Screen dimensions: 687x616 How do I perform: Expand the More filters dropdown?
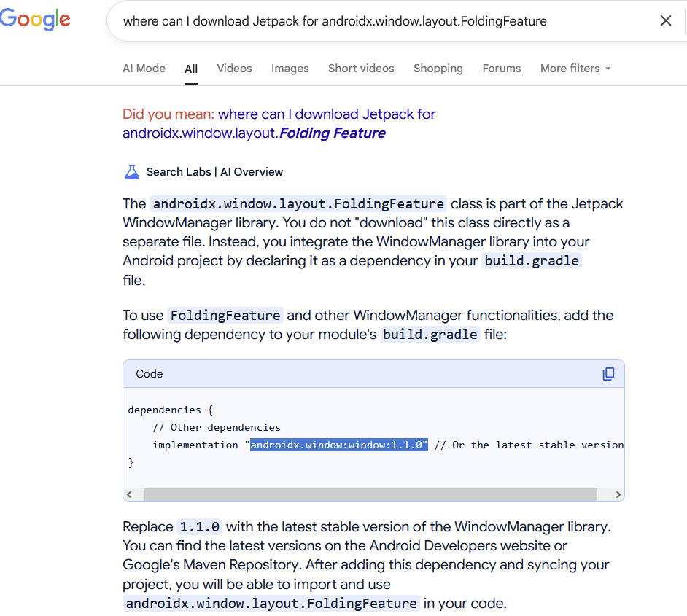point(575,69)
